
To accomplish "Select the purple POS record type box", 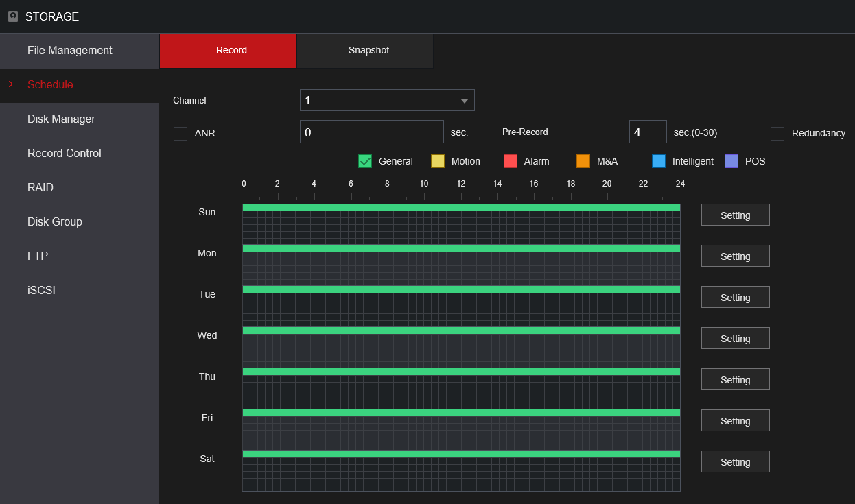I will tap(731, 161).
